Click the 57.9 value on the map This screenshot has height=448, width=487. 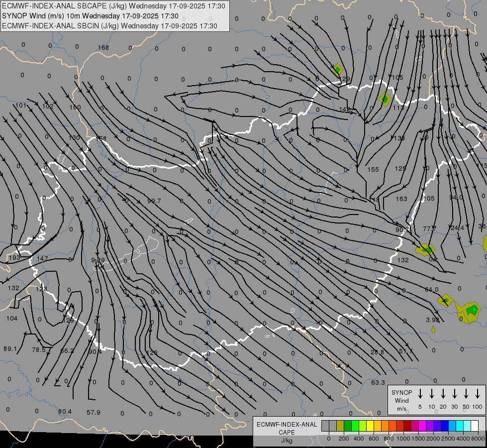pos(94,413)
